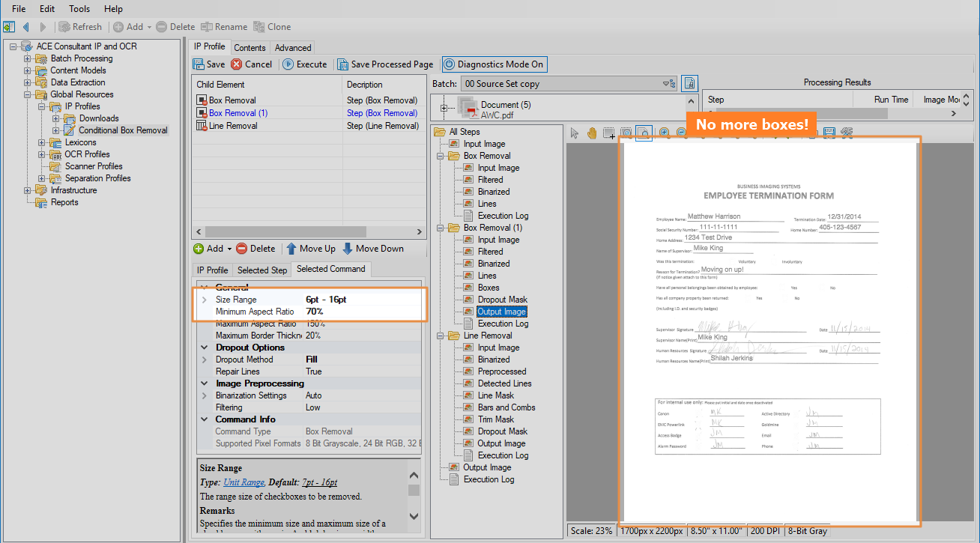Click the selection region tool icon
This screenshot has height=543, width=980.
(x=608, y=133)
